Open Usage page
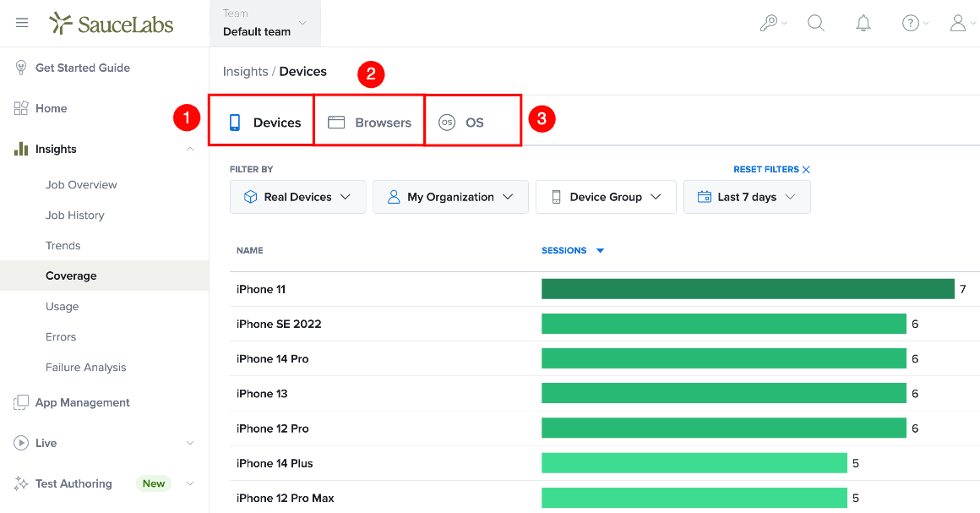Viewport: 980px width, 513px height. coord(62,307)
